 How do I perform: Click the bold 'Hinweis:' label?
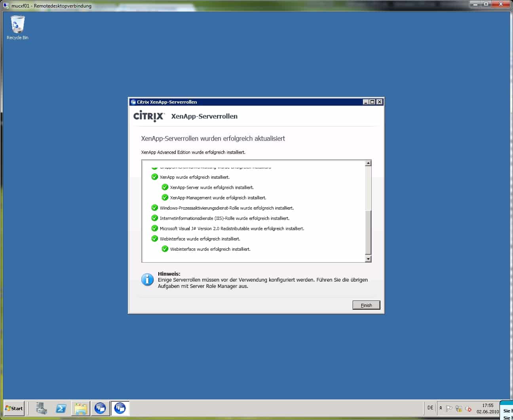pyautogui.click(x=169, y=274)
